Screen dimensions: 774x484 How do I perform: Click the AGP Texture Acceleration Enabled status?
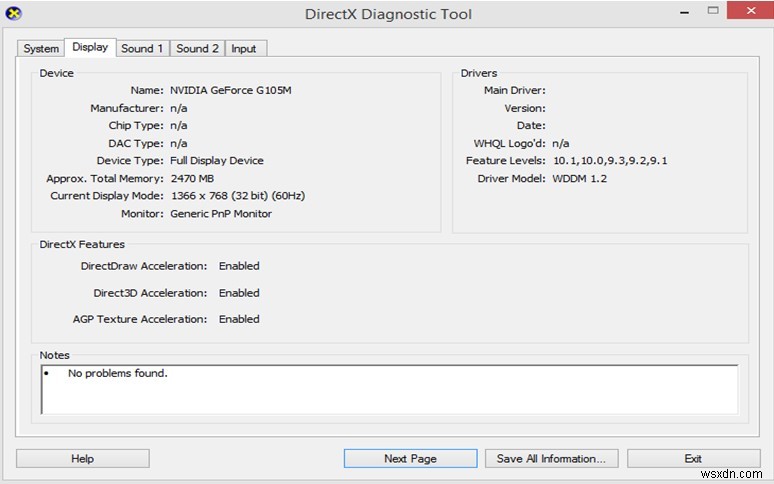pos(239,319)
